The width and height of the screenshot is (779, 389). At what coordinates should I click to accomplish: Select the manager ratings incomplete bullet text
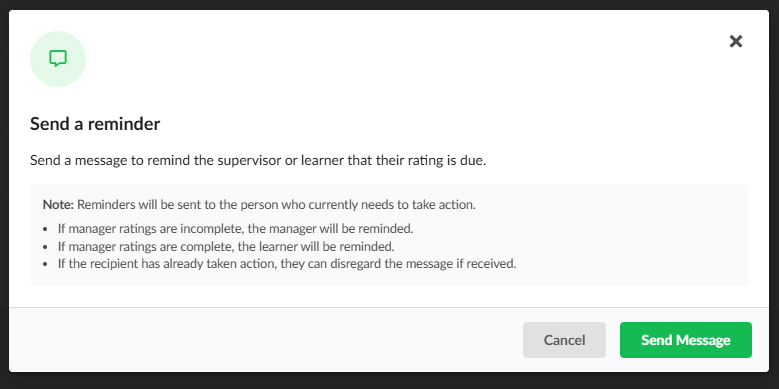coord(235,229)
